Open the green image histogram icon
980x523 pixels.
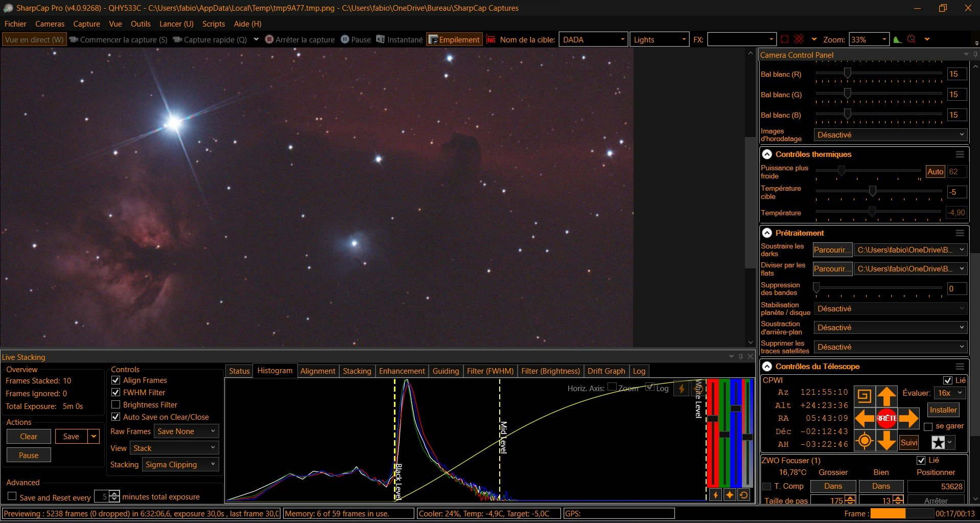click(x=897, y=39)
